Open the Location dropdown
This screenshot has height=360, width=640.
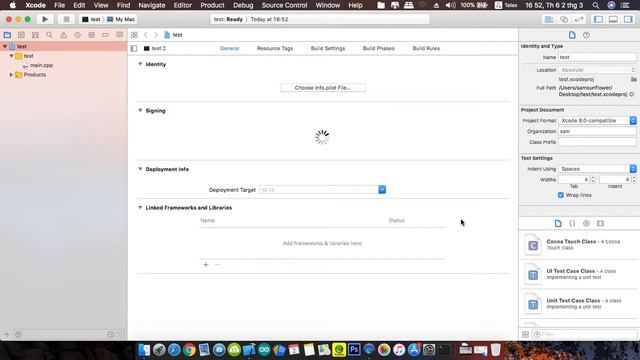[597, 70]
